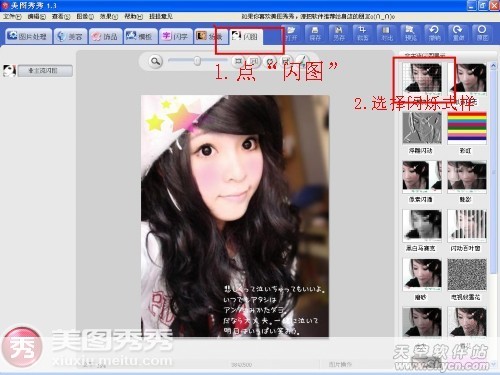Switch to the 图片处理 tab
The width and height of the screenshot is (500, 375).
[x=29, y=36]
